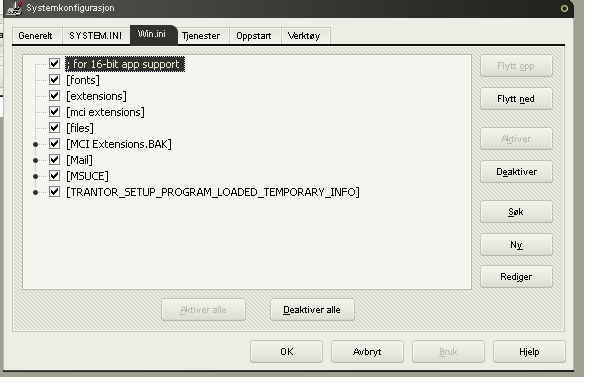Go to the Tjenester tab
This screenshot has width=597, height=389.
pyautogui.click(x=202, y=36)
